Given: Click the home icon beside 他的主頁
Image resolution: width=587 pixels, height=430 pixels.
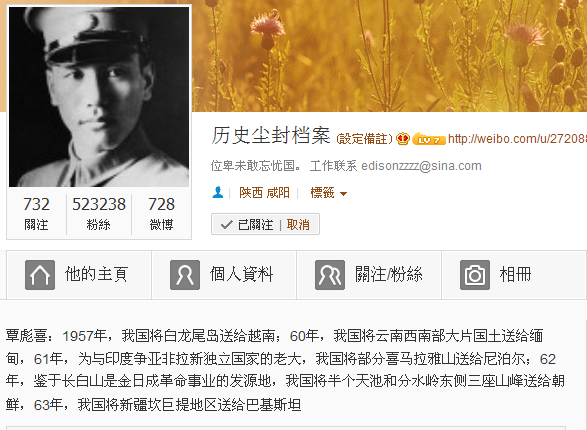Looking at the screenshot, I should coord(40,275).
